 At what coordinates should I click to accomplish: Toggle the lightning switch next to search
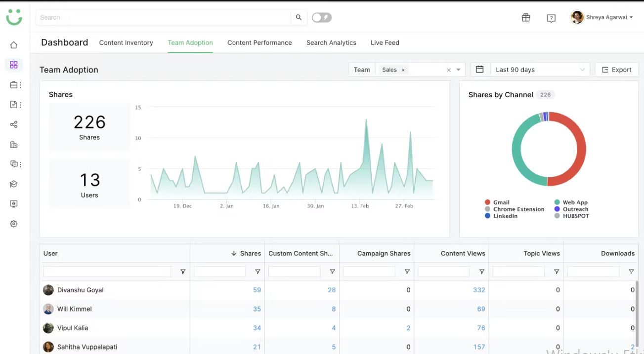[322, 18]
